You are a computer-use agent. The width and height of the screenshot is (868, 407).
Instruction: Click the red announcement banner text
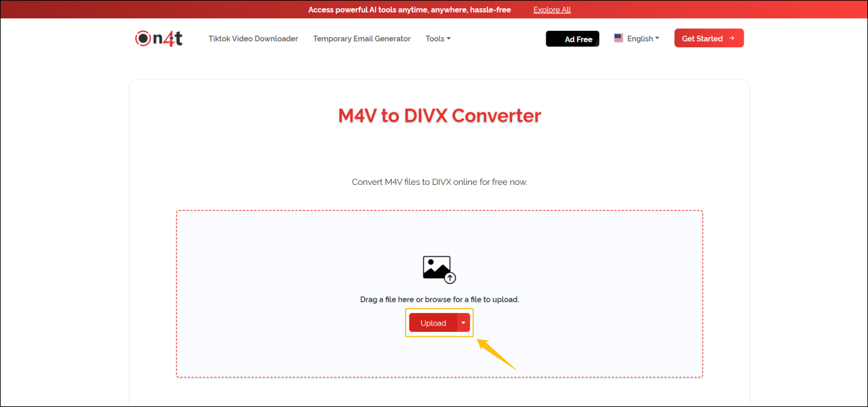click(x=409, y=9)
